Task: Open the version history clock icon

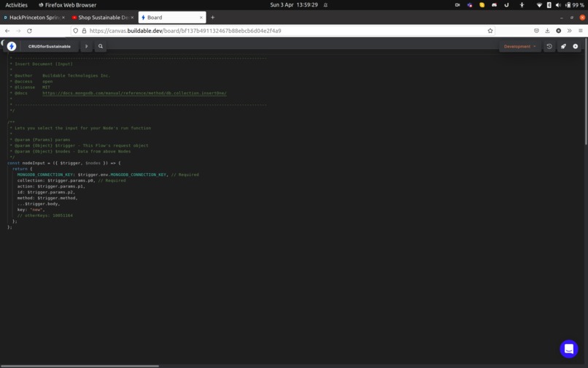Action: [549, 47]
